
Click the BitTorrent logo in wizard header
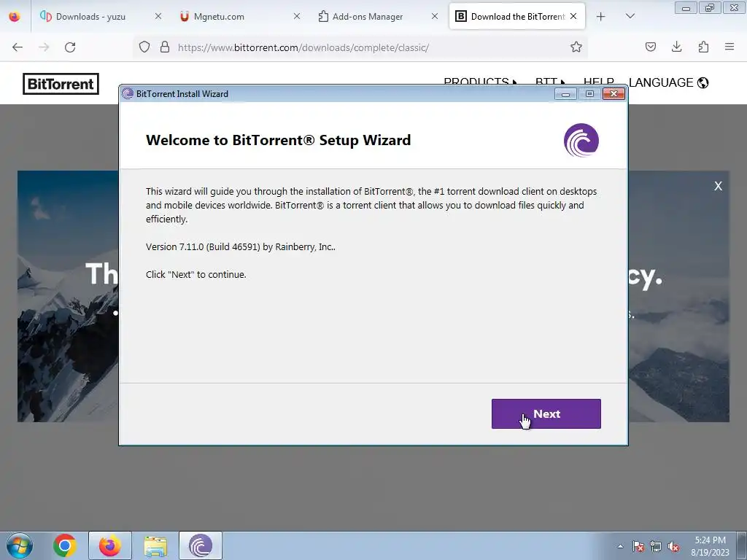point(581,140)
